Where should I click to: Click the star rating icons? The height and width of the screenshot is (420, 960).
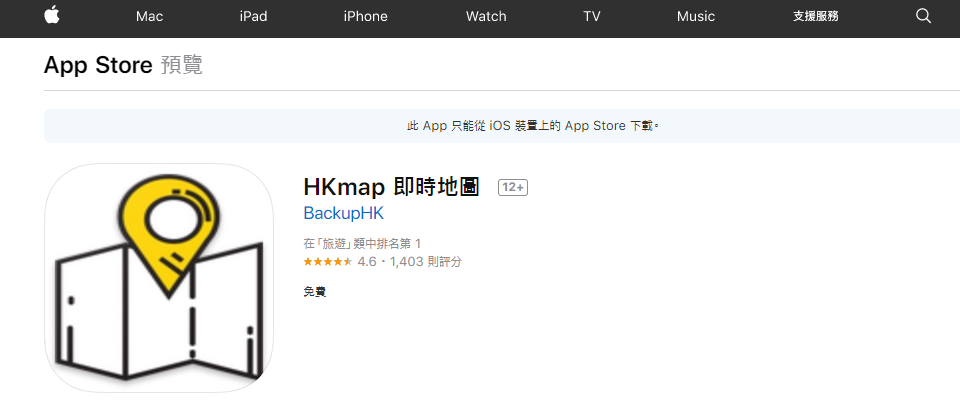(328, 262)
